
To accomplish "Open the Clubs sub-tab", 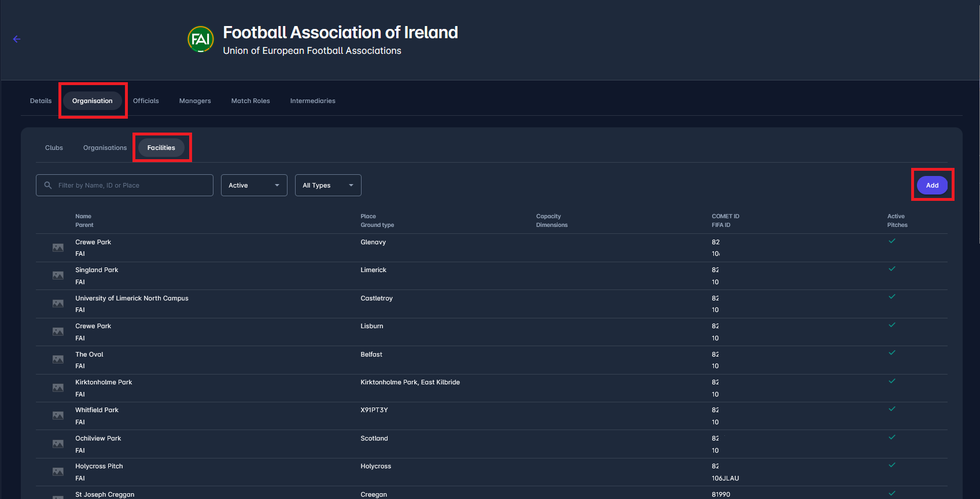I will [54, 148].
